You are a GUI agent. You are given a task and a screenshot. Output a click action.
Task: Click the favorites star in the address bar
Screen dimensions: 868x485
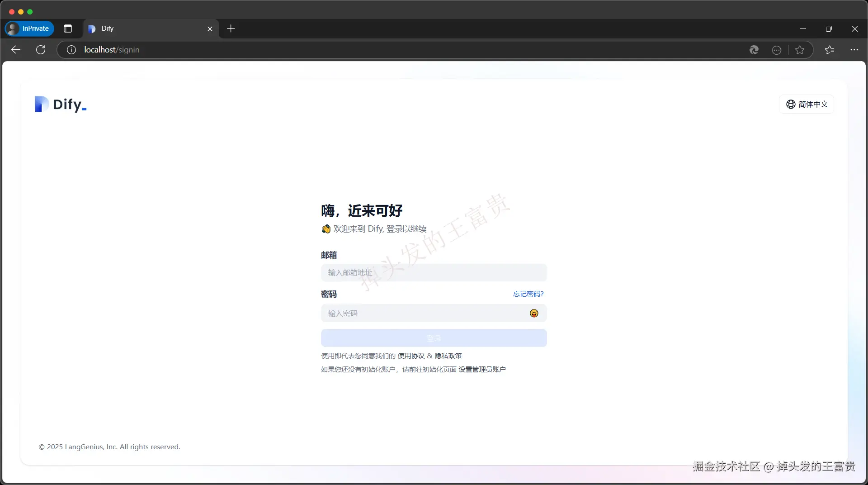800,50
